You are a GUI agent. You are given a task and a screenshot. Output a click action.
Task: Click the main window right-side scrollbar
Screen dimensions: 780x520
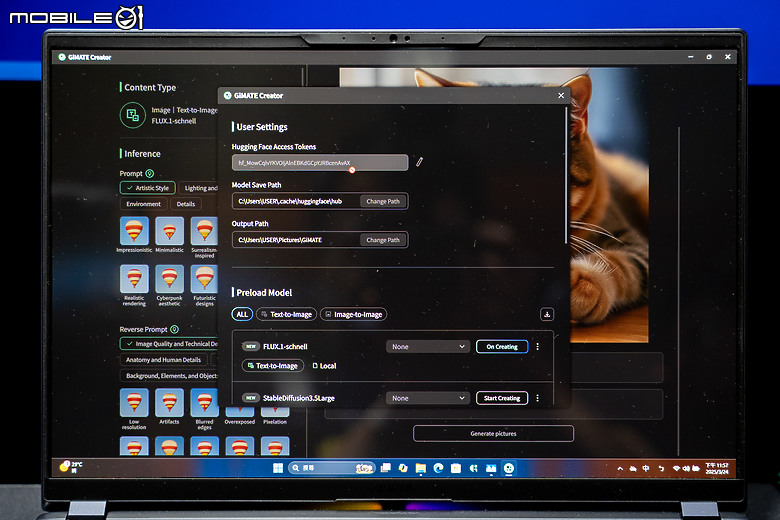pyautogui.click(x=679, y=291)
